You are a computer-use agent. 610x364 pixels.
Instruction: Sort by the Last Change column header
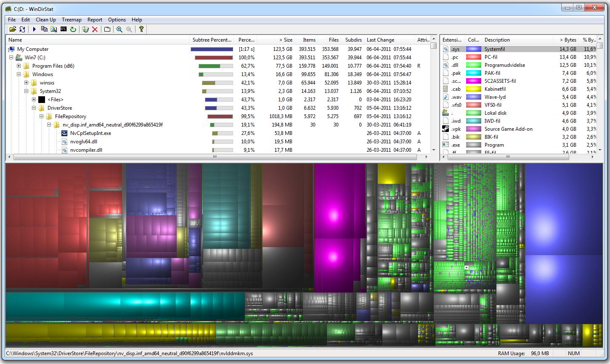(x=380, y=40)
